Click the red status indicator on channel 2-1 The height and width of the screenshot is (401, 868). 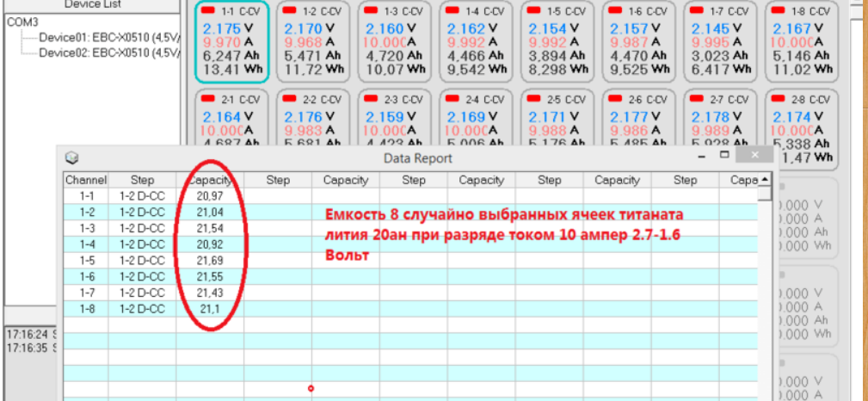(x=209, y=100)
